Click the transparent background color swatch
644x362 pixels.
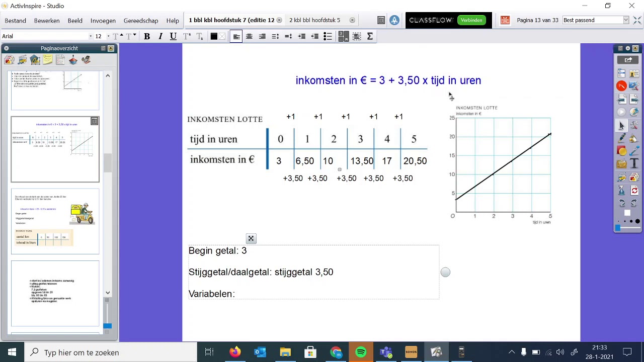coord(222,36)
